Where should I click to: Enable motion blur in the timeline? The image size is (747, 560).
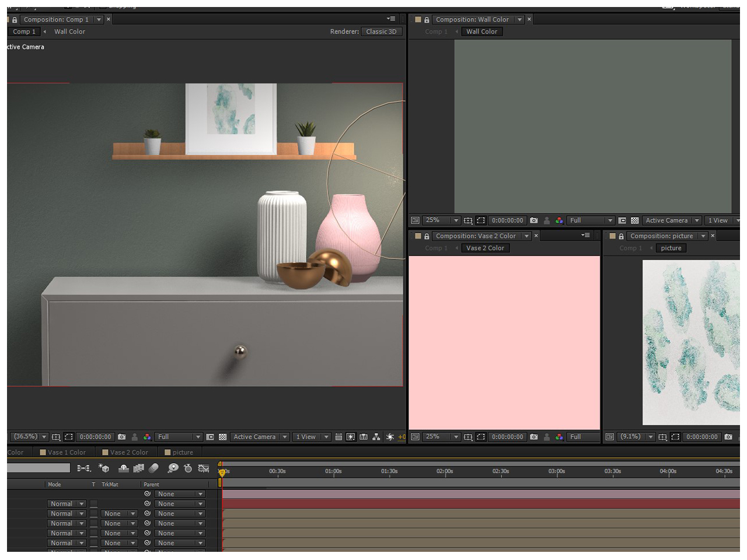coord(154,468)
